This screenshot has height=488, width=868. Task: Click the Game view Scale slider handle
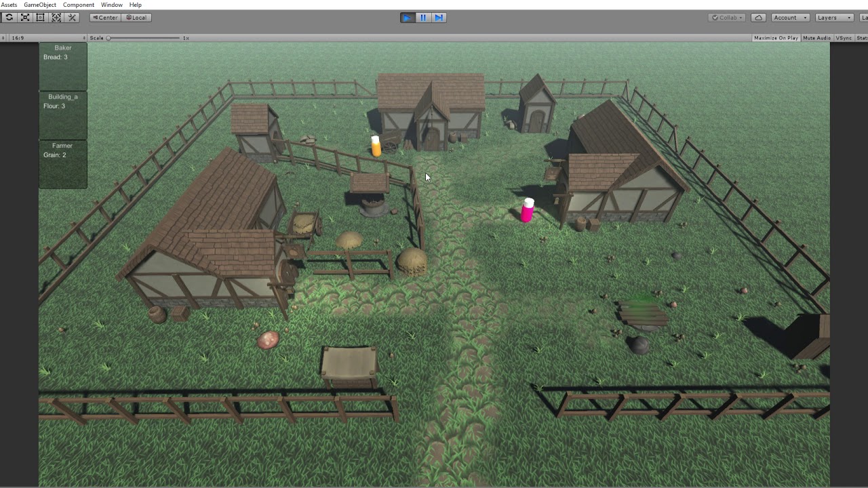(108, 38)
